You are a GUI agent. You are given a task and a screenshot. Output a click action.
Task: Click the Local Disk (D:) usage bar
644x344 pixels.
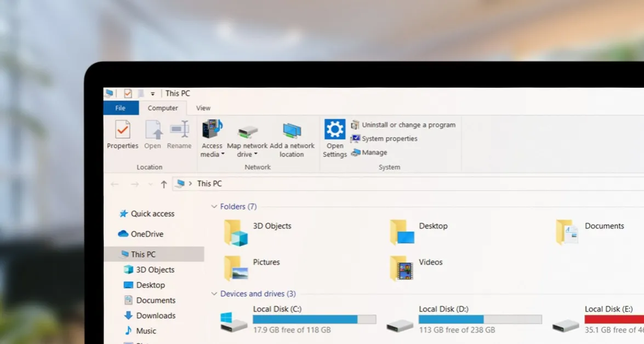click(481, 319)
